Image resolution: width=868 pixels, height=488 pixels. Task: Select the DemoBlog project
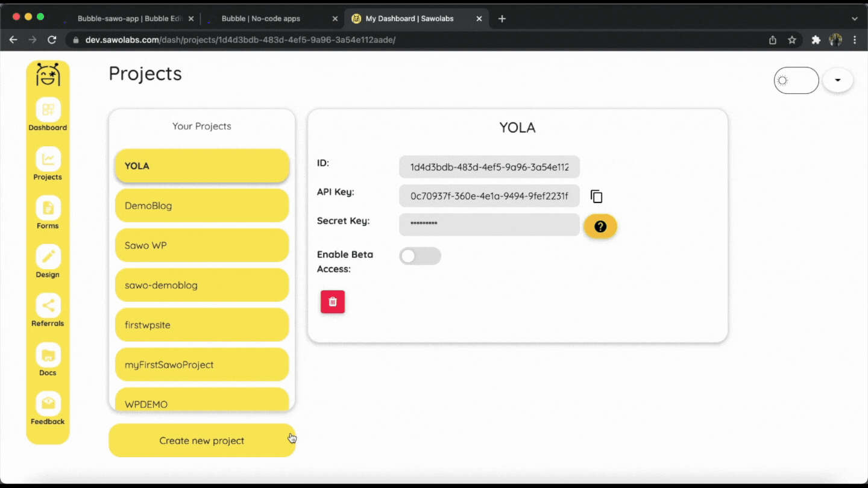tap(202, 205)
